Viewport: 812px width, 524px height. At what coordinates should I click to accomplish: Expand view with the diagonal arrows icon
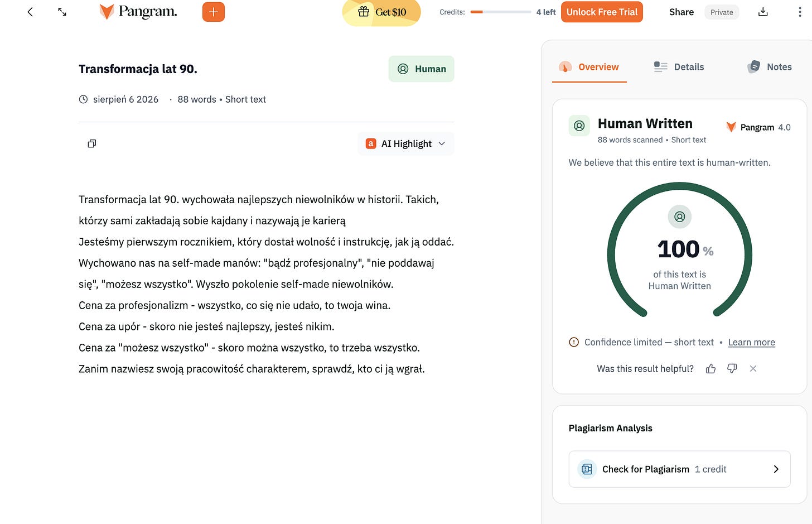[62, 12]
